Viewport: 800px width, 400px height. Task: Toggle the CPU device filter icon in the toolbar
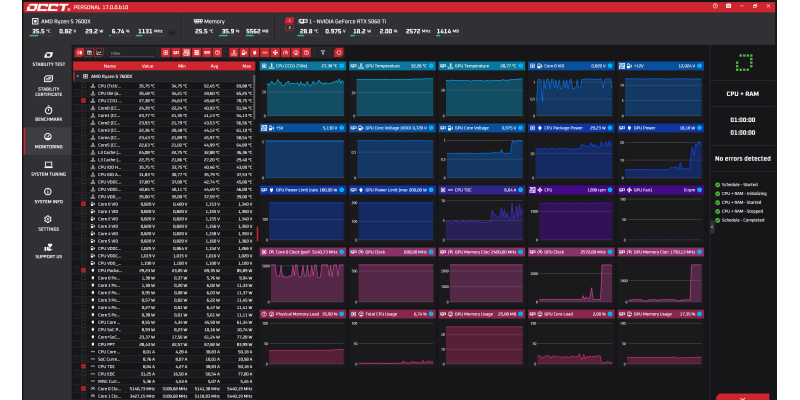point(166,53)
